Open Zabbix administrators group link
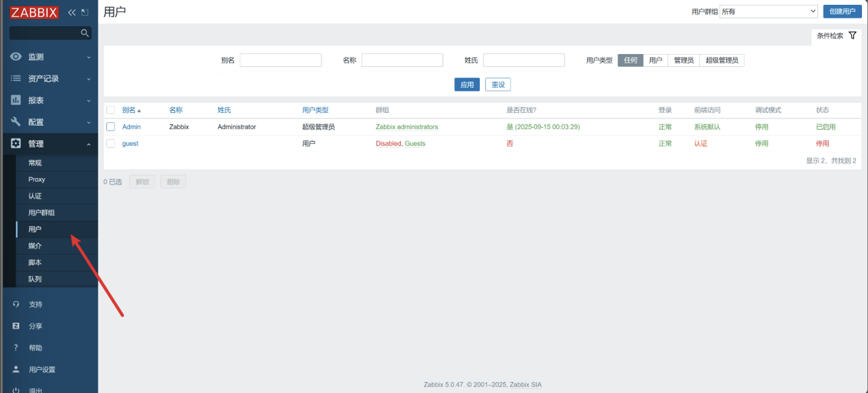Image resolution: width=868 pixels, height=393 pixels. coord(407,127)
